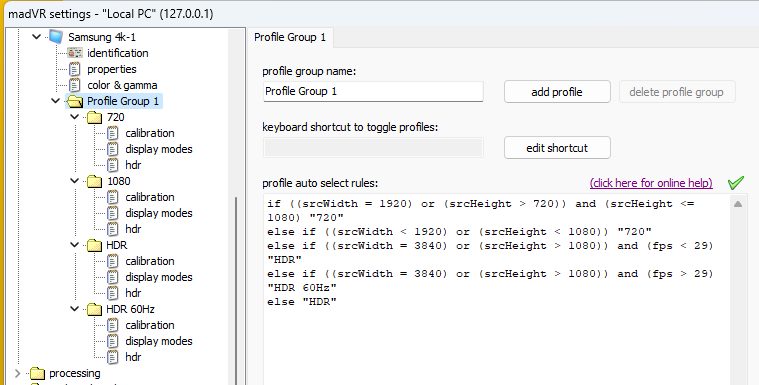Click the Profile Group 1 folder icon

click(x=75, y=101)
